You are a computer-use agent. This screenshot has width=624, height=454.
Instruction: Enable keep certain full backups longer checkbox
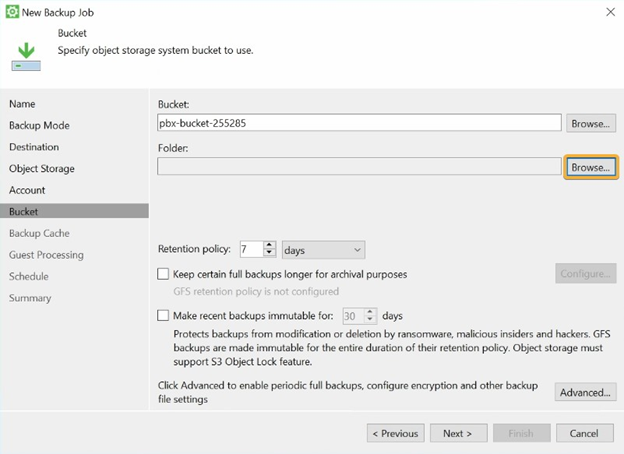coord(163,274)
